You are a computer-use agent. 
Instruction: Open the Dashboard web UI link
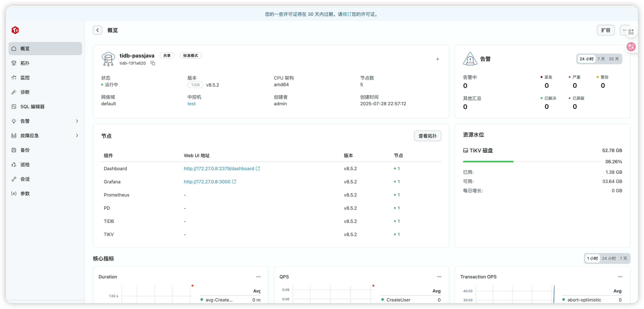219,169
